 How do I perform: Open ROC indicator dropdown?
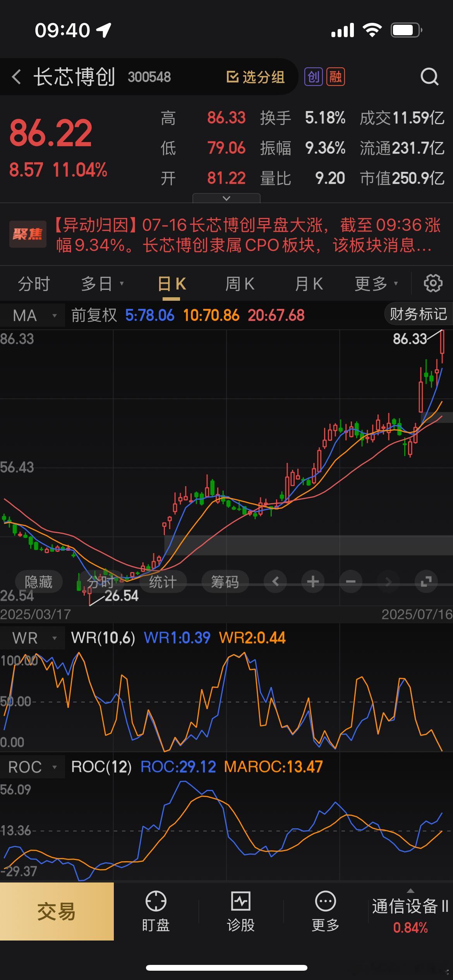click(33, 767)
